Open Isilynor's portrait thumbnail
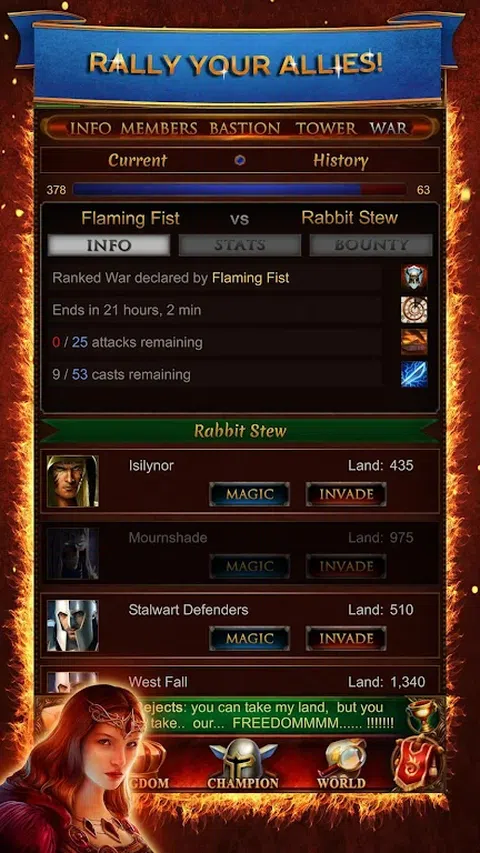Viewport: 480px width, 853px height. 72,481
